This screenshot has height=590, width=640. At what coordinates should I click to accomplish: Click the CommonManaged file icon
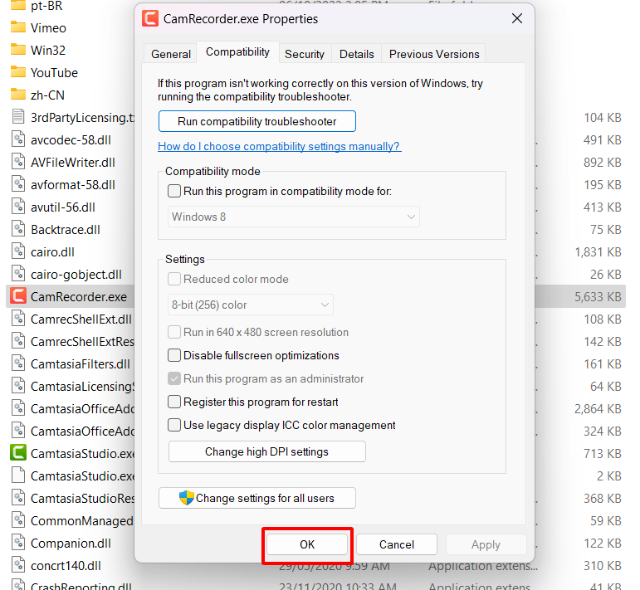18,521
